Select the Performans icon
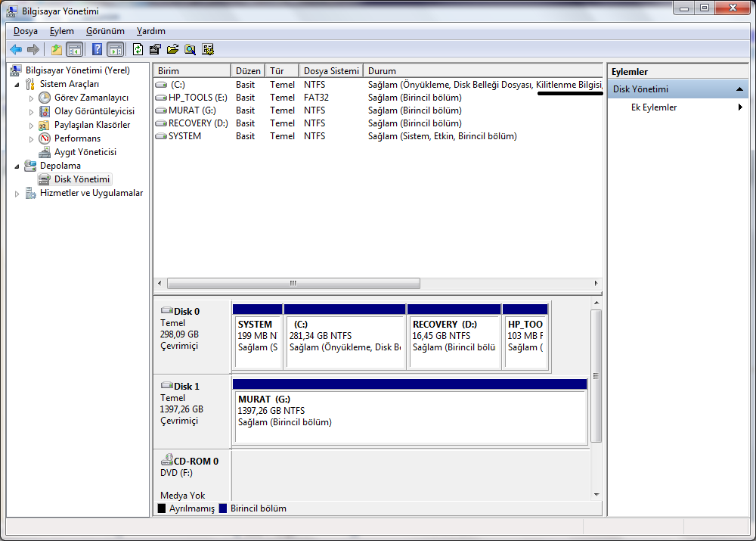Screen dimensions: 756x541 pyautogui.click(x=45, y=138)
